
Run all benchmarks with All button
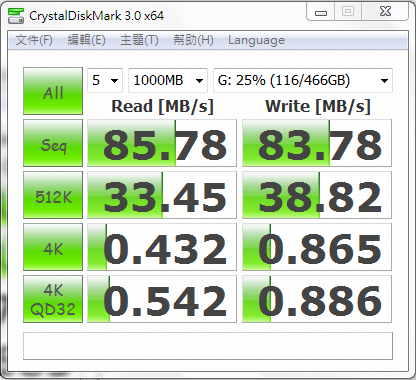pyautogui.click(x=53, y=91)
